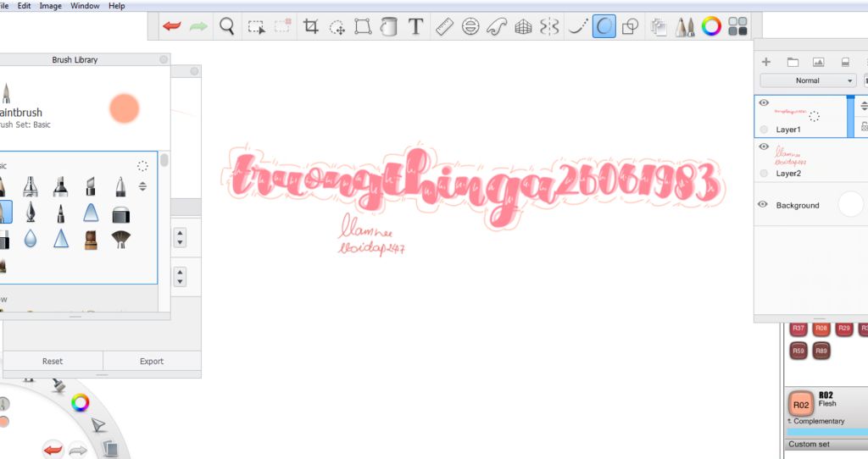Click the circle marker beside Layer2 name
Screen dimensions: 868x459
click(x=764, y=173)
